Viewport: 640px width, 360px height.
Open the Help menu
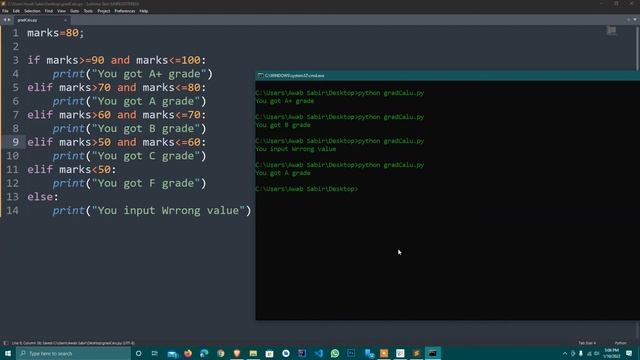(144, 11)
